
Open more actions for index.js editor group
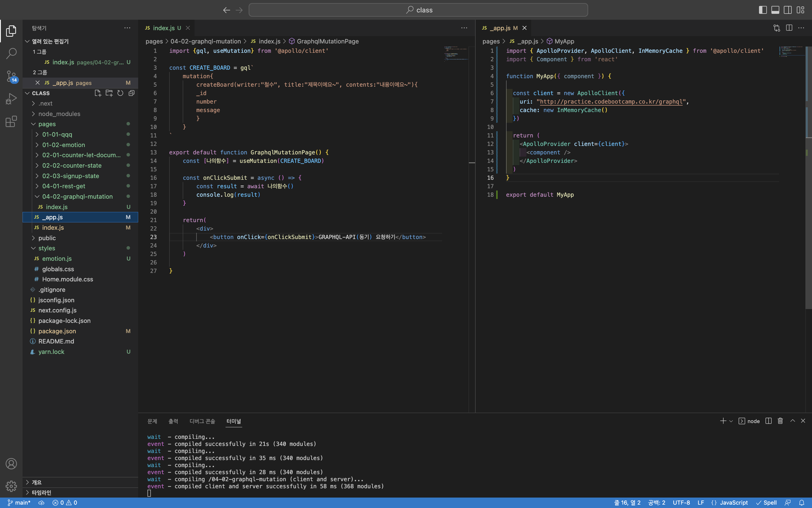[x=464, y=28]
